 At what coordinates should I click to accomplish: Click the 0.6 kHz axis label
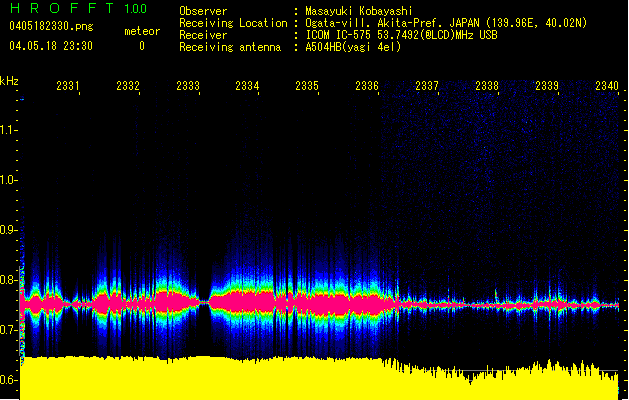(x=7, y=380)
